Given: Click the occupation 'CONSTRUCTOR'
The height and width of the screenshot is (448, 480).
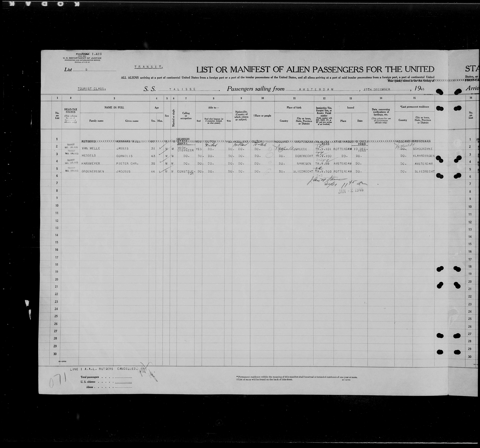Looking at the screenshot, I should click(x=186, y=172).
